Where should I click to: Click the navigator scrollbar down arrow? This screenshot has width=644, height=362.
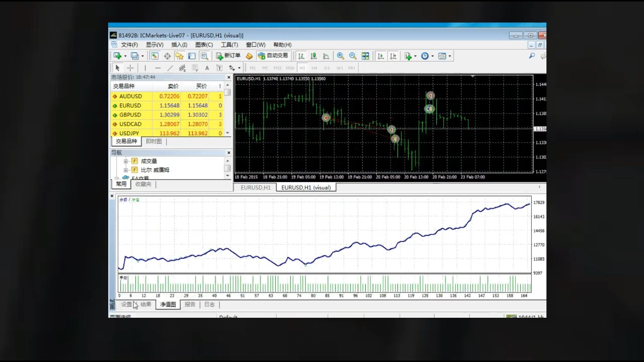coord(227,176)
